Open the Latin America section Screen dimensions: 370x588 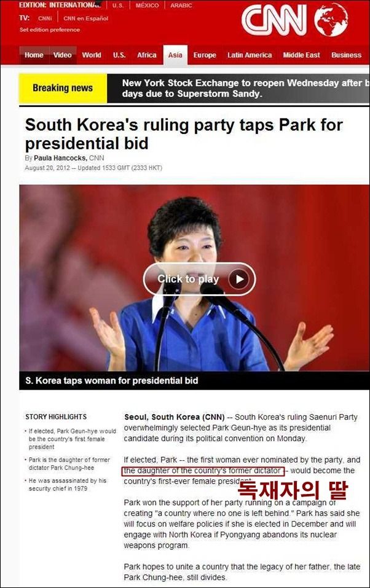point(250,55)
